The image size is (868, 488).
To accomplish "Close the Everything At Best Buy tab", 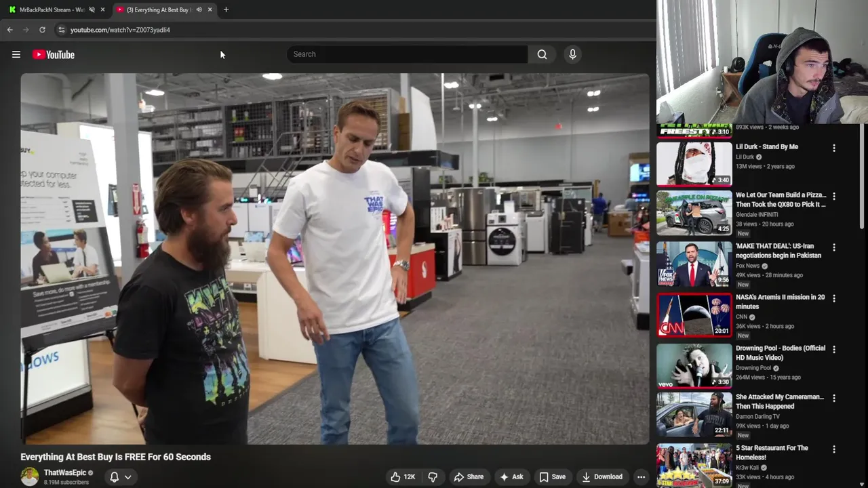I will click(x=210, y=9).
